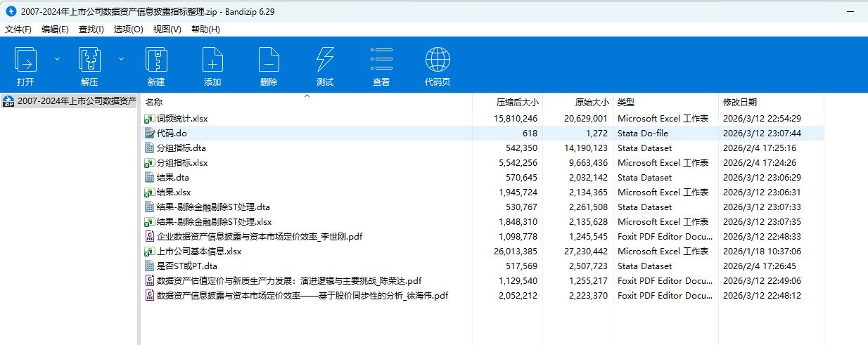Click the 解压 (Extract) toolbar icon
This screenshot has height=345, width=868.
coord(89,60)
